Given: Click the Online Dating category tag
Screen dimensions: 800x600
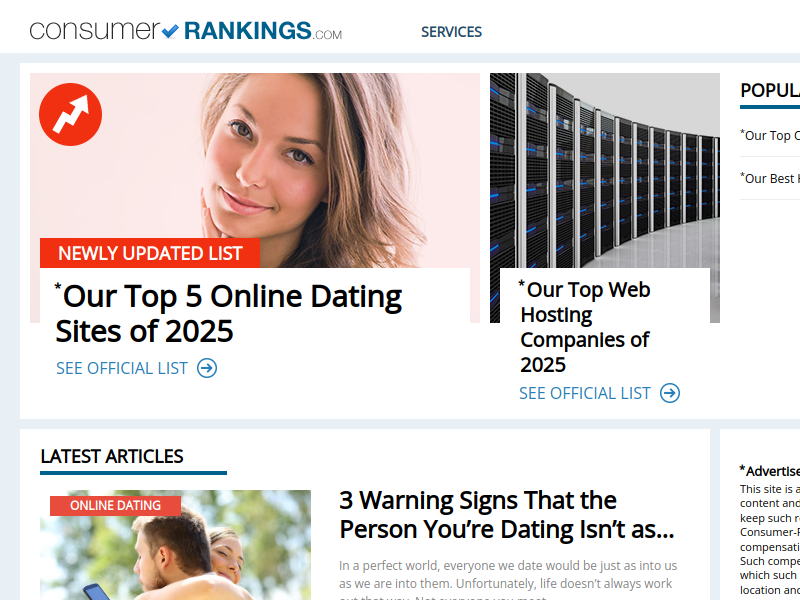Looking at the screenshot, I should click(x=115, y=506).
